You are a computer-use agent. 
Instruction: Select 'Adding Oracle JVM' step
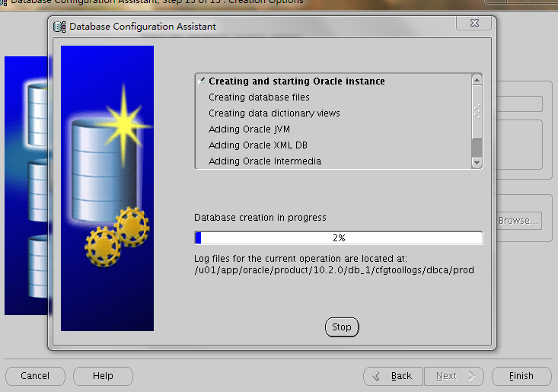(249, 129)
